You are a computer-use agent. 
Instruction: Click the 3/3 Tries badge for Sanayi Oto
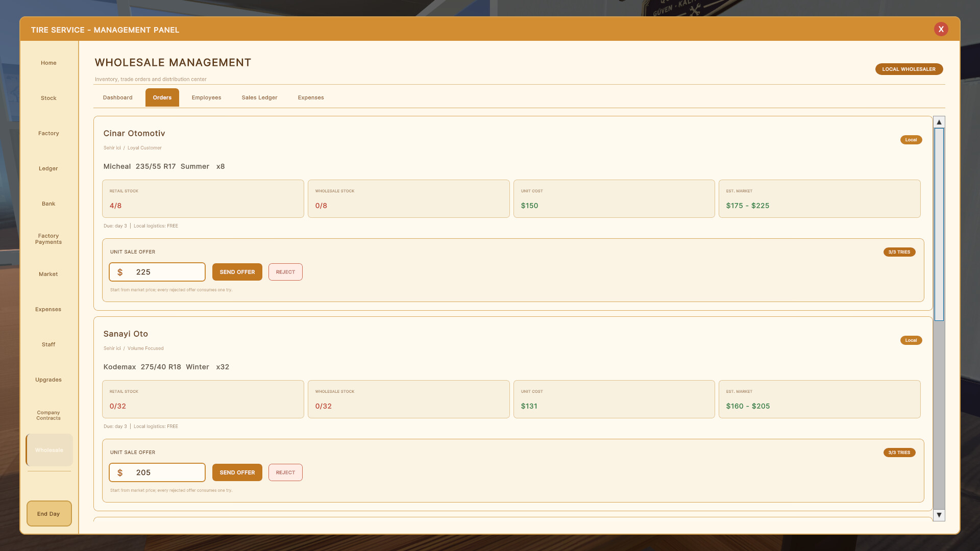(x=899, y=453)
